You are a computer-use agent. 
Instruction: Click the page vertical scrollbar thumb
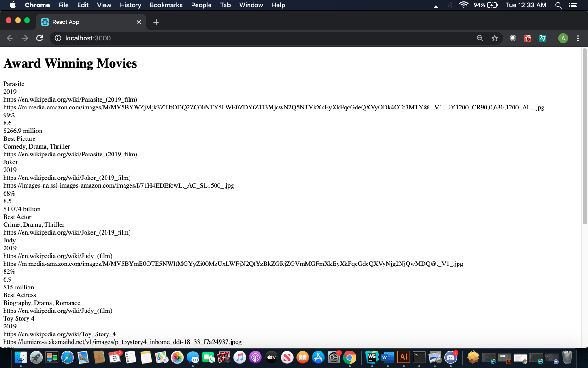[585, 136]
